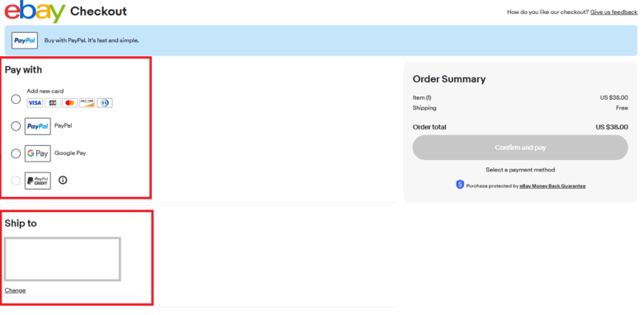
Task: Open eBay Money Back Guarantee link
Action: [552, 186]
